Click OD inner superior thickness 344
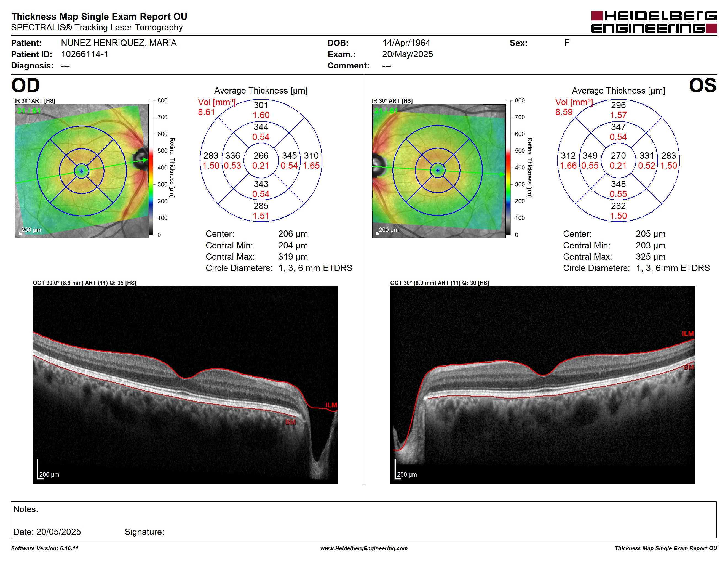Screen dimensions: 728x563 point(261,127)
